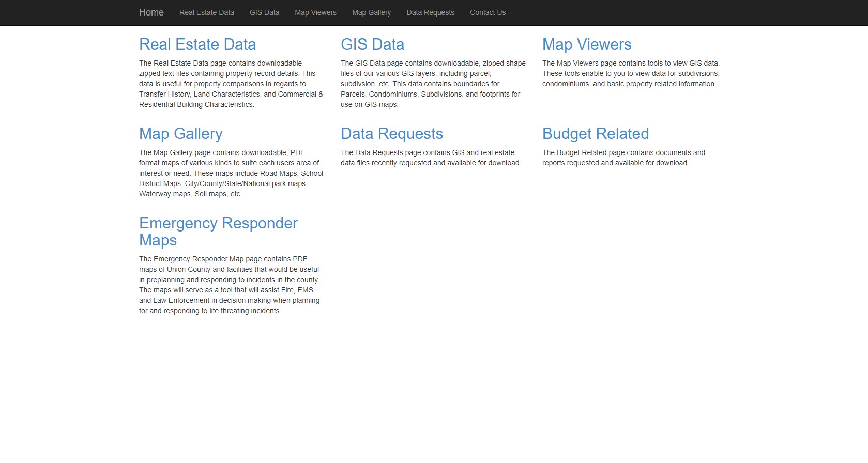
Task: Open GIS Data in the navbar
Action: (x=265, y=12)
